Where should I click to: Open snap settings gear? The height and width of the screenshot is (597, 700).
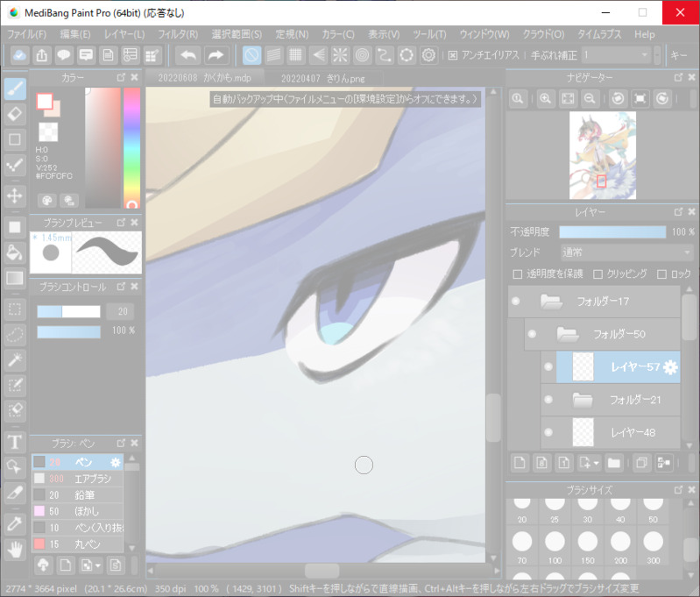[x=428, y=55]
